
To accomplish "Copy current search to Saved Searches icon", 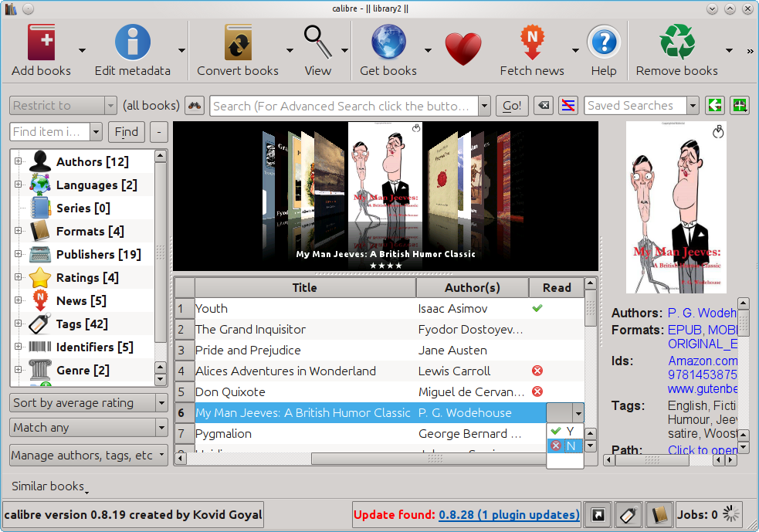I will (x=714, y=106).
